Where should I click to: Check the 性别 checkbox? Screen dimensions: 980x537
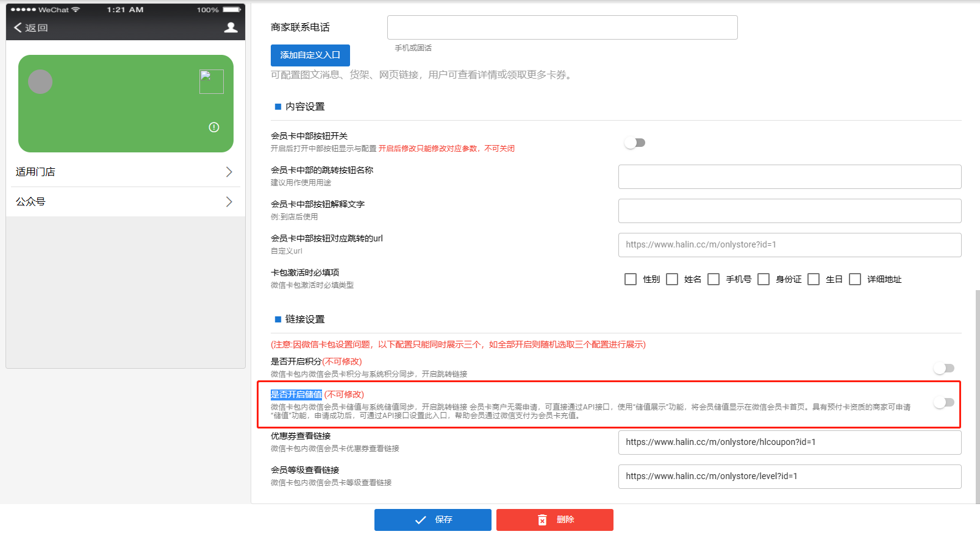(631, 279)
